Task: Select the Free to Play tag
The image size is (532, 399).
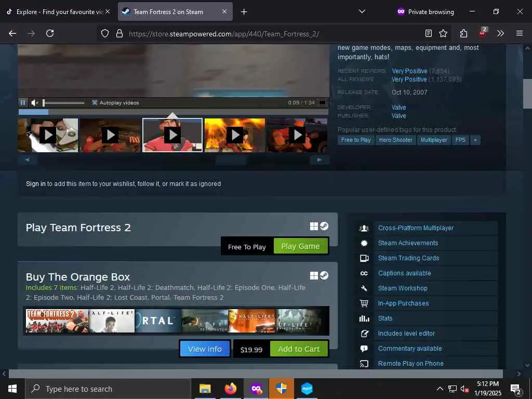Action: pos(356,140)
